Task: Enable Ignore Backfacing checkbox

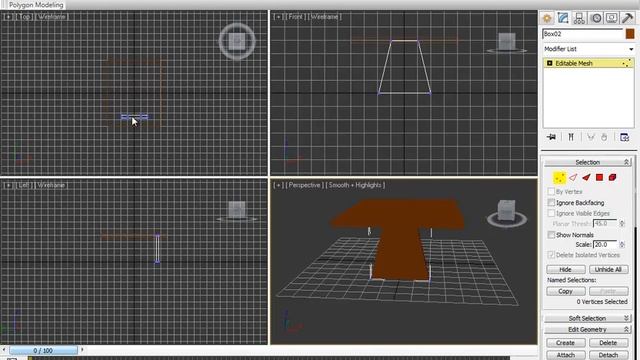Action: pyautogui.click(x=551, y=202)
